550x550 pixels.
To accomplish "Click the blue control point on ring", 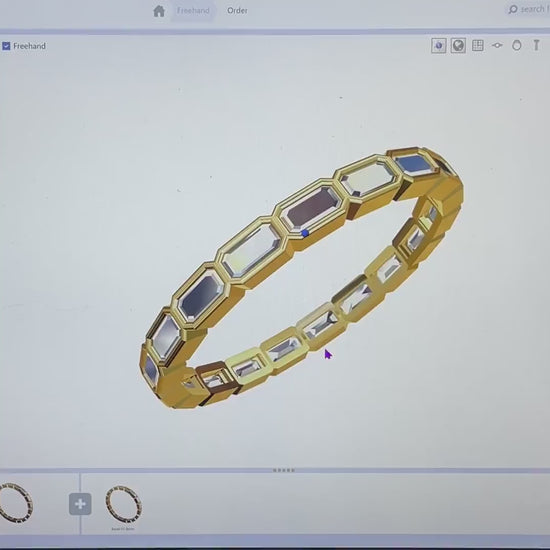I will coord(305,233).
